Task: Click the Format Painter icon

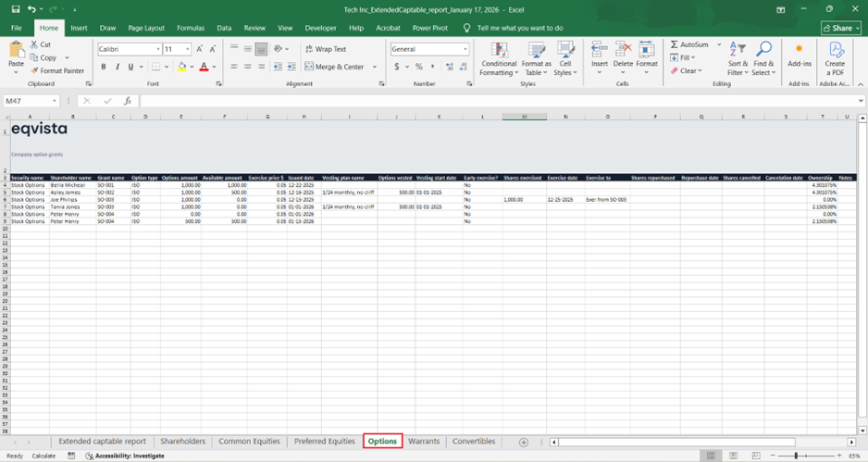Action: [x=34, y=70]
